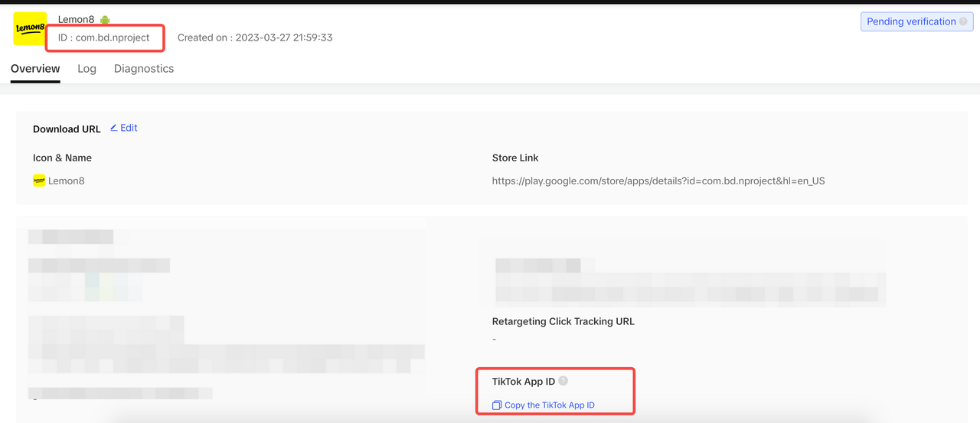Click the Lemon8 app logo in header
Screen dimensions: 980x423
pyautogui.click(x=30, y=29)
